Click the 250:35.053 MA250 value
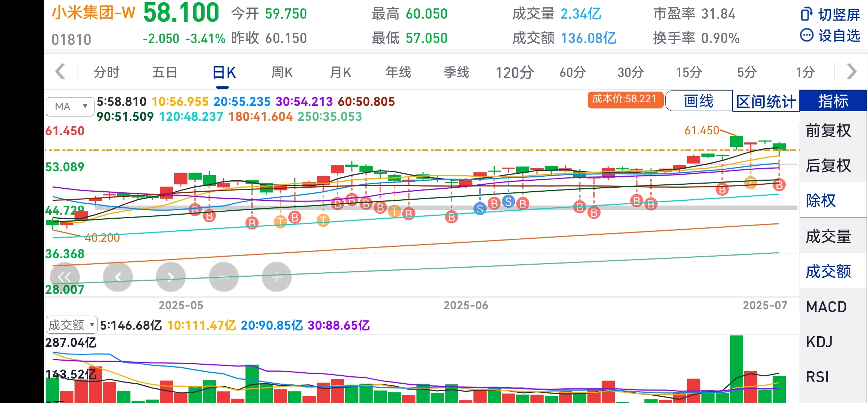The image size is (868, 403). pyautogui.click(x=330, y=116)
